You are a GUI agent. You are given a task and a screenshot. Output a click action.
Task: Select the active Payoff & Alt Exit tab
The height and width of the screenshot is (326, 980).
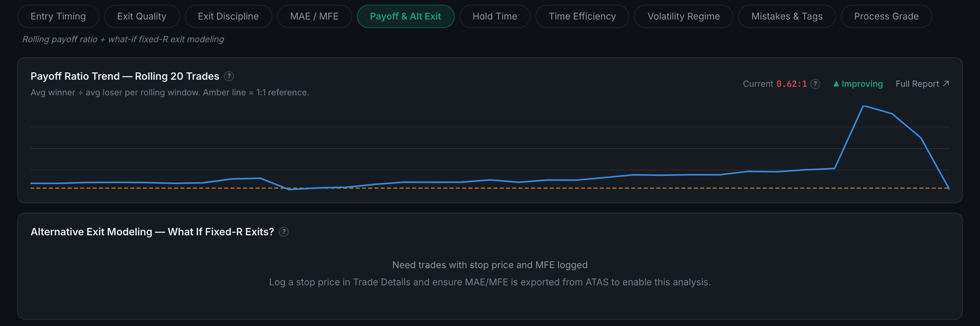pyautogui.click(x=405, y=16)
